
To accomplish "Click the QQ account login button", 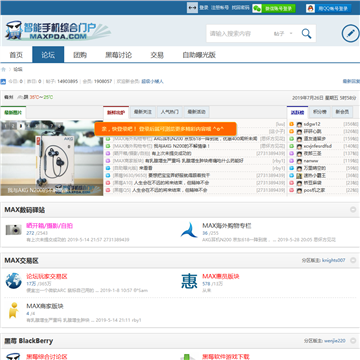I will [x=328, y=8].
